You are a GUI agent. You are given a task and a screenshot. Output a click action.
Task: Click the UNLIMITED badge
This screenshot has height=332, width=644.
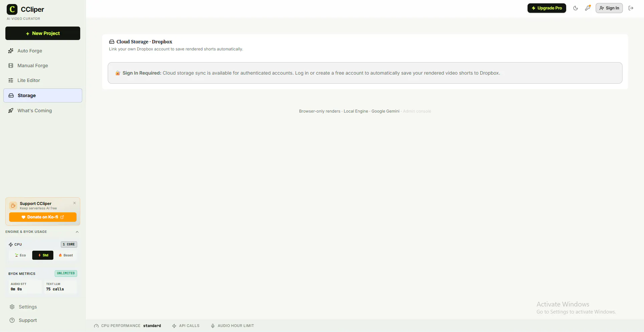tap(66, 273)
